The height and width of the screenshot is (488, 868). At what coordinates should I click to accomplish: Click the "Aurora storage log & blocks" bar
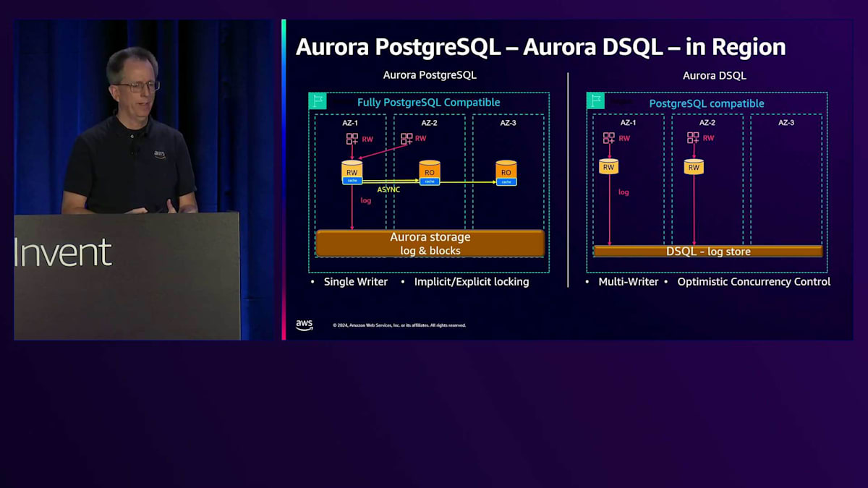coord(430,244)
